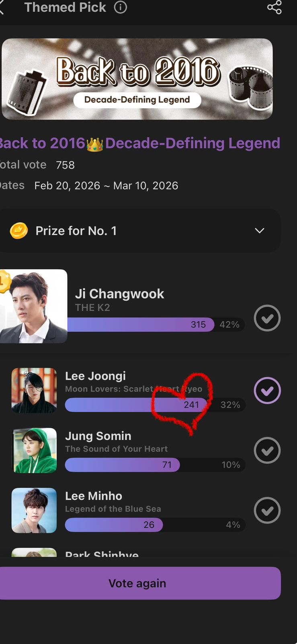Viewport: 297px width, 644px height.
Task: Click Ji Changwook's 315 vote progress bar
Action: [141, 324]
